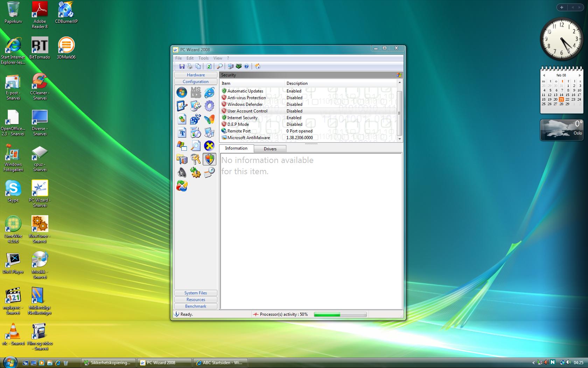This screenshot has width=588, height=368.
Task: Click the Print toolbar icon
Action: 190,66
